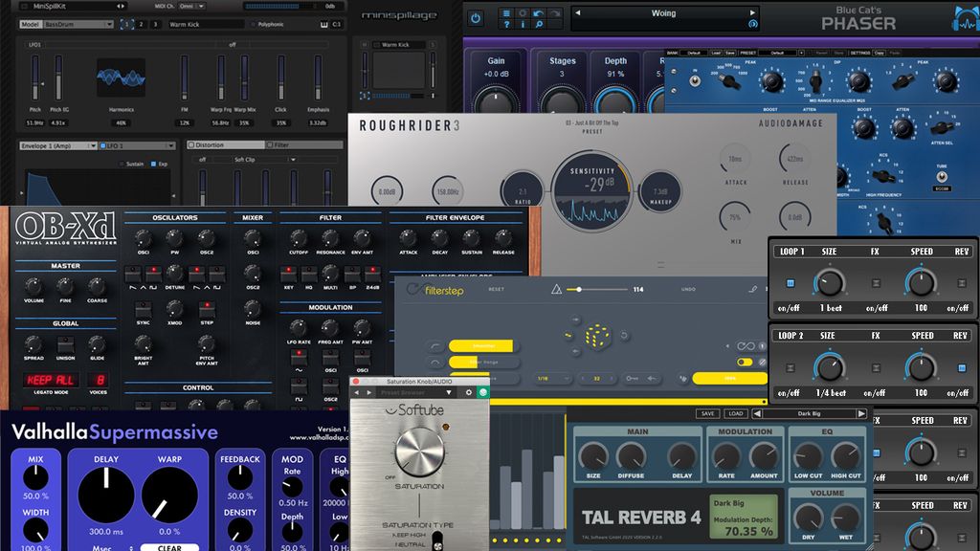Click the pin icon in Filterstep's top bar
980x551 pixels.
(x=752, y=289)
